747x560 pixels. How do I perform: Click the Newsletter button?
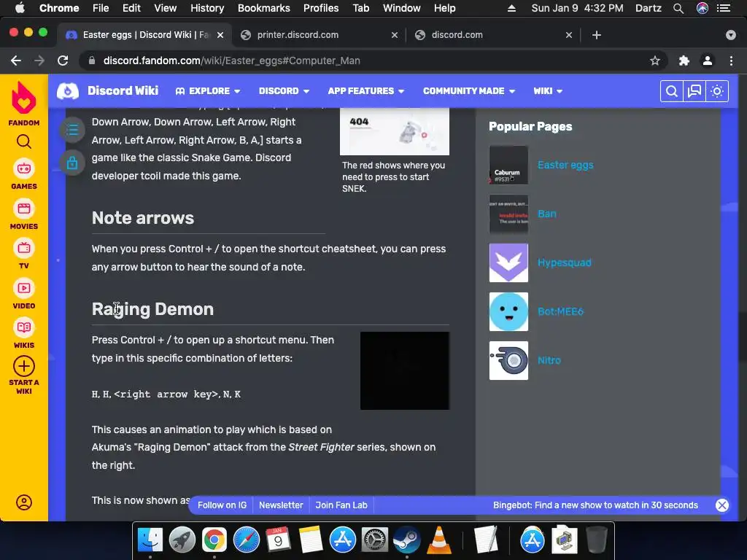tap(281, 505)
